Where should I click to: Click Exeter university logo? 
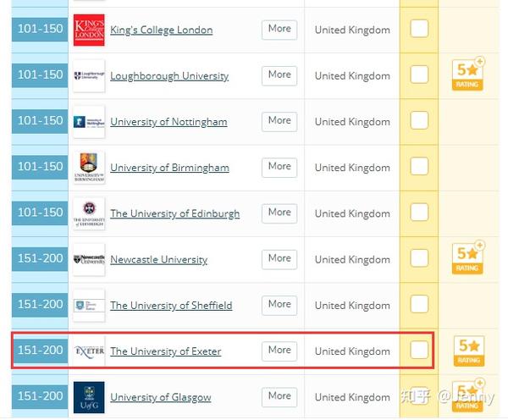coord(89,351)
